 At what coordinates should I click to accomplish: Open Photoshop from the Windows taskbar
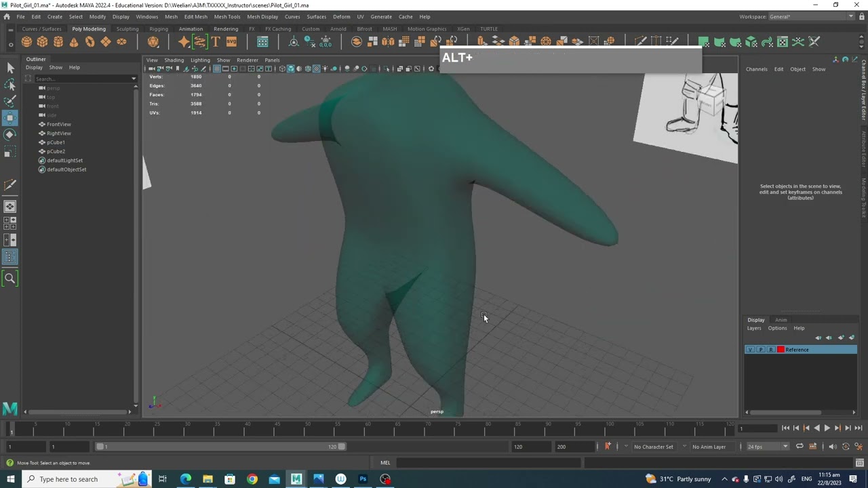pos(363,479)
